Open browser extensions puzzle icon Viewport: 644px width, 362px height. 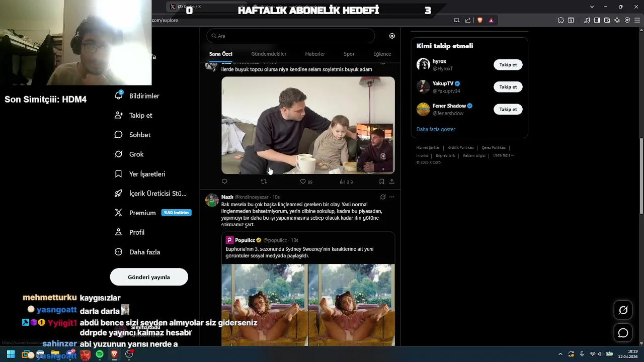point(561,20)
